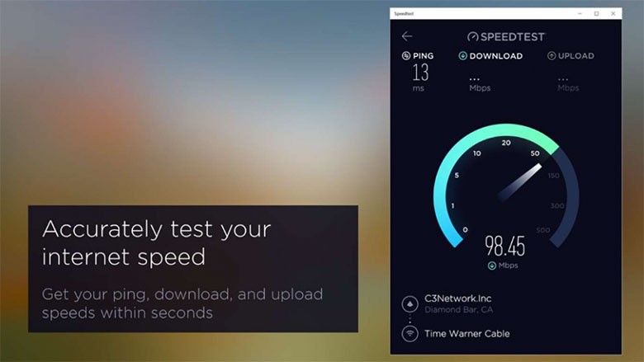
Task: Click the 98.45 speed reading
Action: [504, 246]
